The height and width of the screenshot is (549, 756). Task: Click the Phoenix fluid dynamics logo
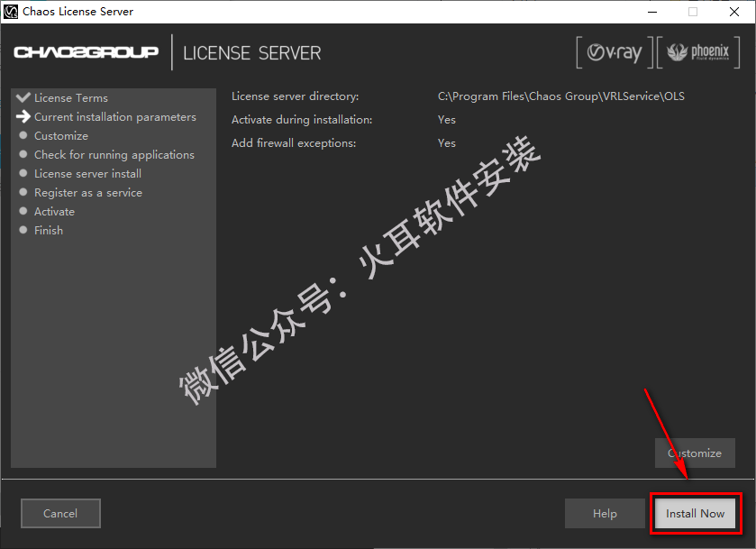point(697,53)
